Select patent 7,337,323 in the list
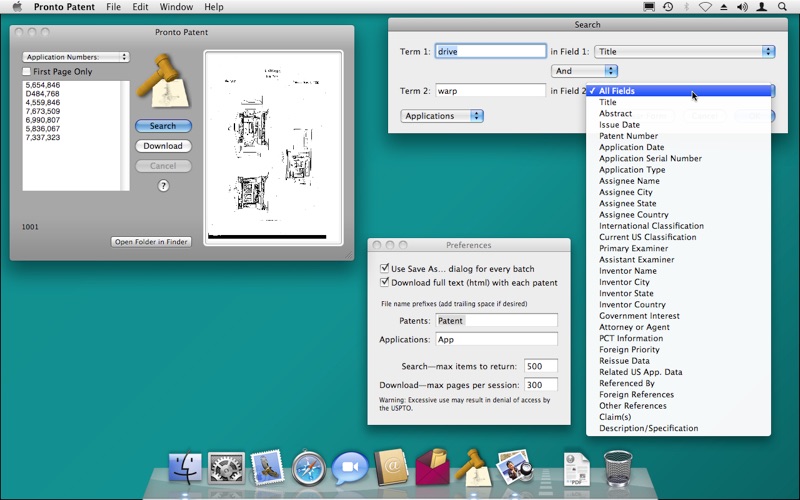 point(43,137)
